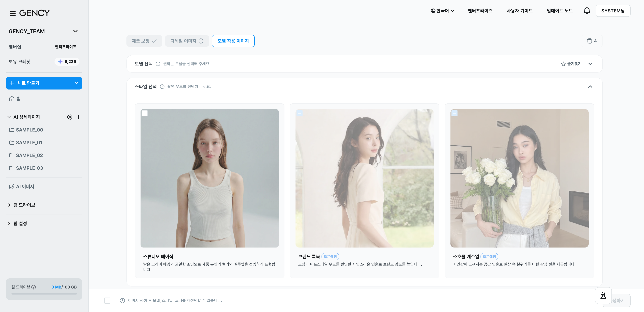Click the home icon labeled 홈
The image size is (644, 312).
coord(12,99)
